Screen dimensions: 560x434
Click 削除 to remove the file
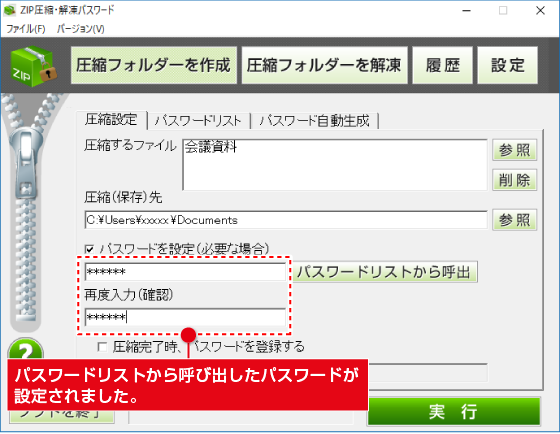coord(514,180)
